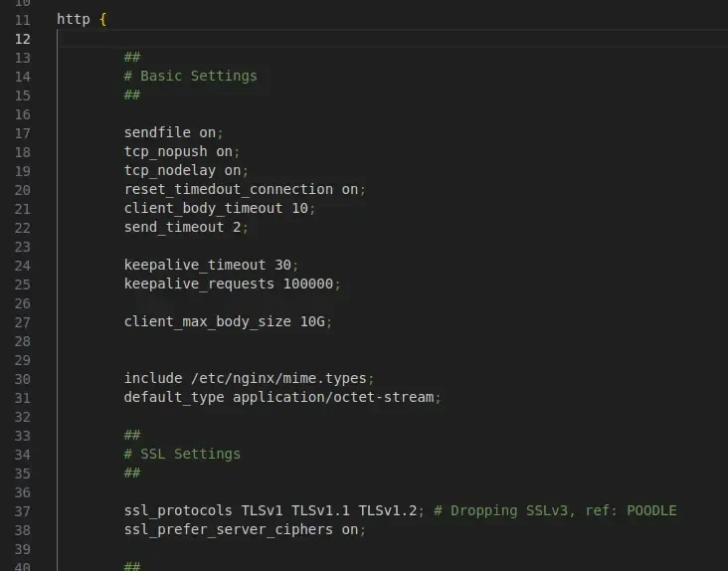Screen dimensions: 728x571
Task: Place cursor on empty active line 12
Action: click(393, 39)
